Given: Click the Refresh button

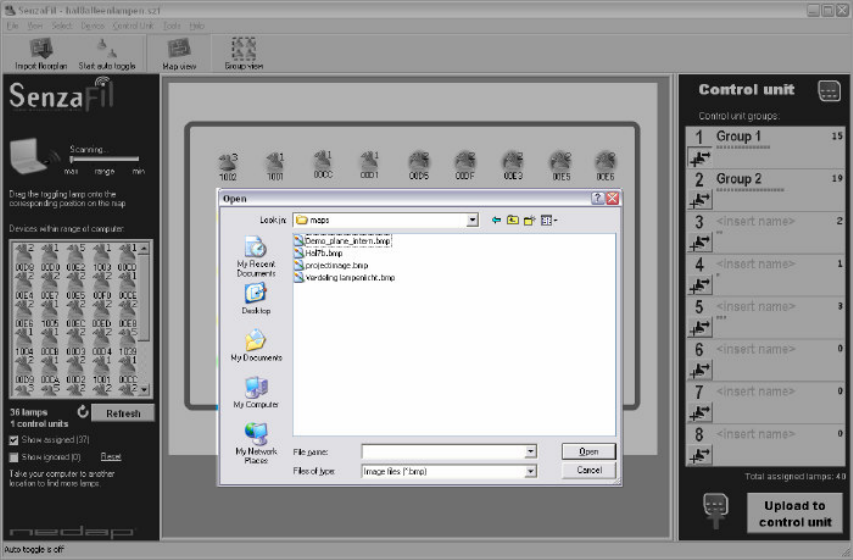Looking at the screenshot, I should pyautogui.click(x=123, y=413).
